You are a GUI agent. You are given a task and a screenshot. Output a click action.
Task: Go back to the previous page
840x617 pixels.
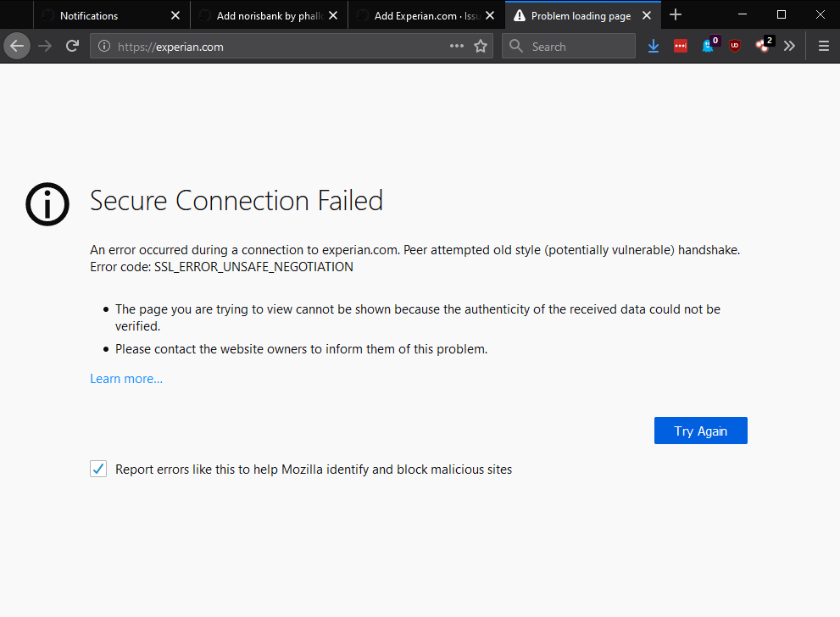point(17,46)
